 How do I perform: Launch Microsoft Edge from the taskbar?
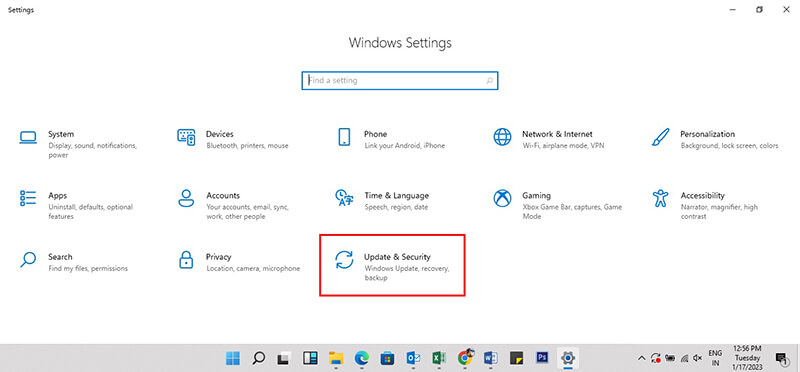362,358
